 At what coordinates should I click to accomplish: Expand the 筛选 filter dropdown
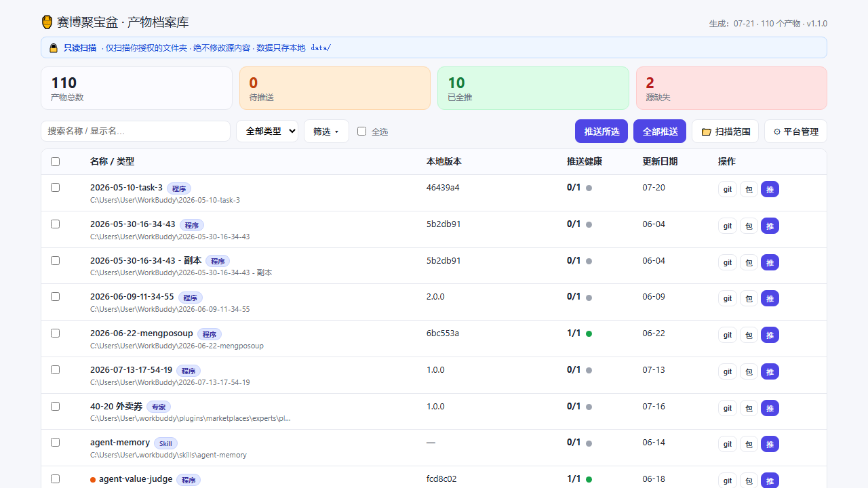click(326, 131)
